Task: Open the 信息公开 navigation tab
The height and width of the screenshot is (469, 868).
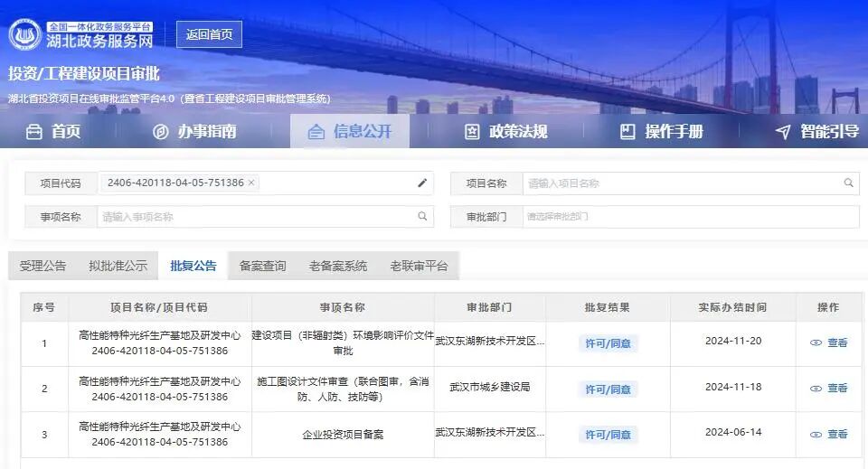Action: point(350,132)
